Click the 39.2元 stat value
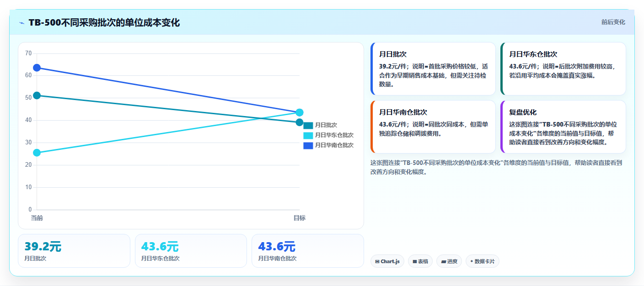This screenshot has height=286, width=644. click(43, 247)
